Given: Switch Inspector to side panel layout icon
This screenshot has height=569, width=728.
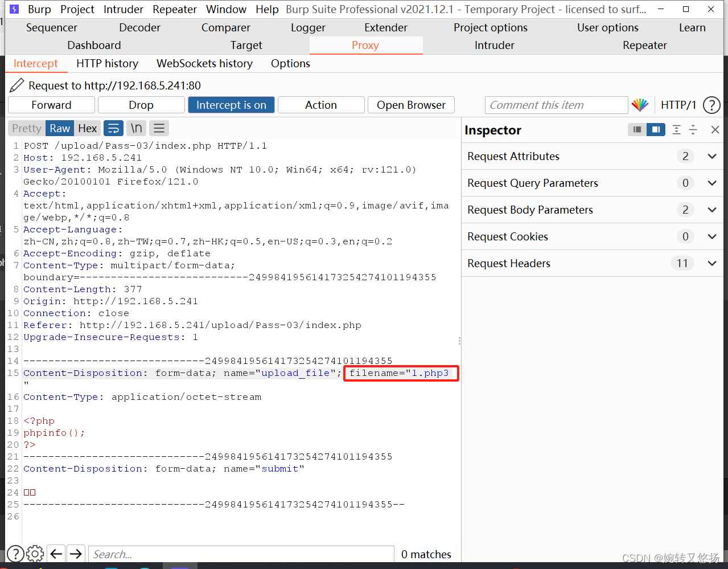Looking at the screenshot, I should tap(656, 130).
